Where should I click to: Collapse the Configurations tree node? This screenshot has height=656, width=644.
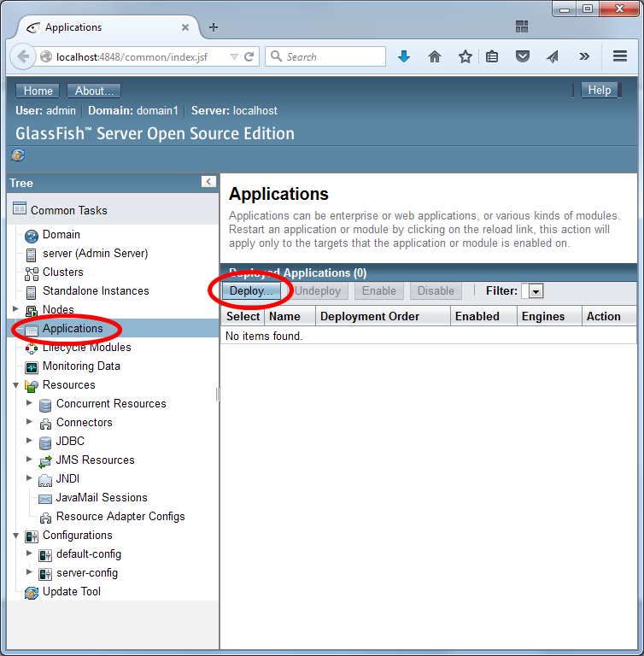point(15,536)
